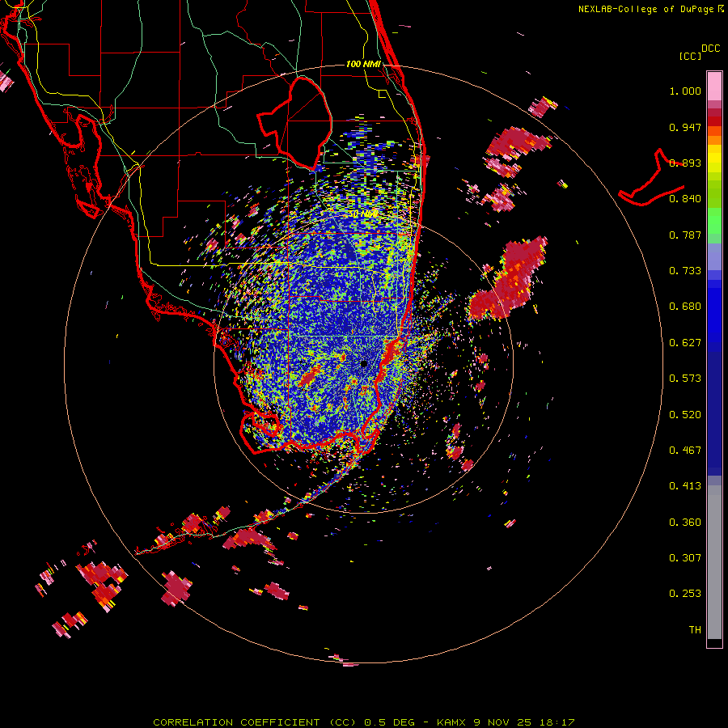Click the 0.787 scale value

pyautogui.click(x=685, y=235)
